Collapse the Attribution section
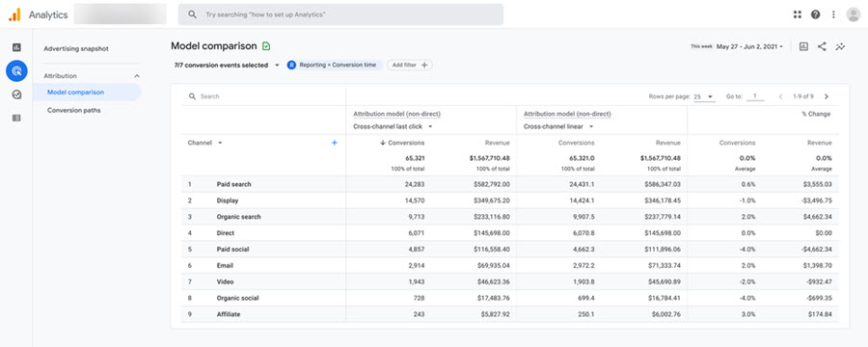Viewport: 868px width, 347px height. (x=137, y=76)
